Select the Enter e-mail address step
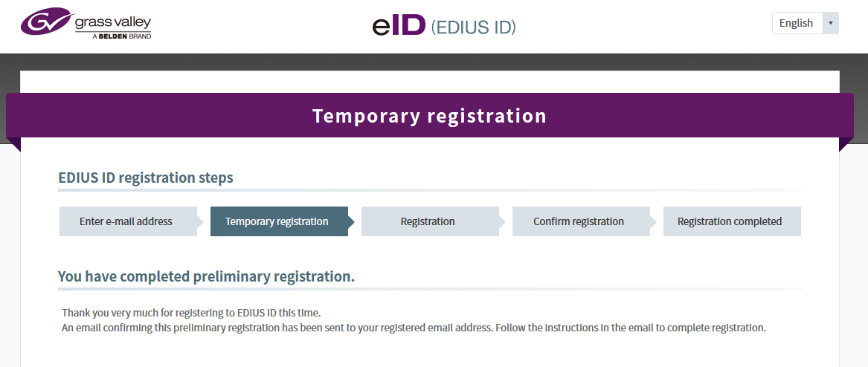This screenshot has width=868, height=367. 126,221
